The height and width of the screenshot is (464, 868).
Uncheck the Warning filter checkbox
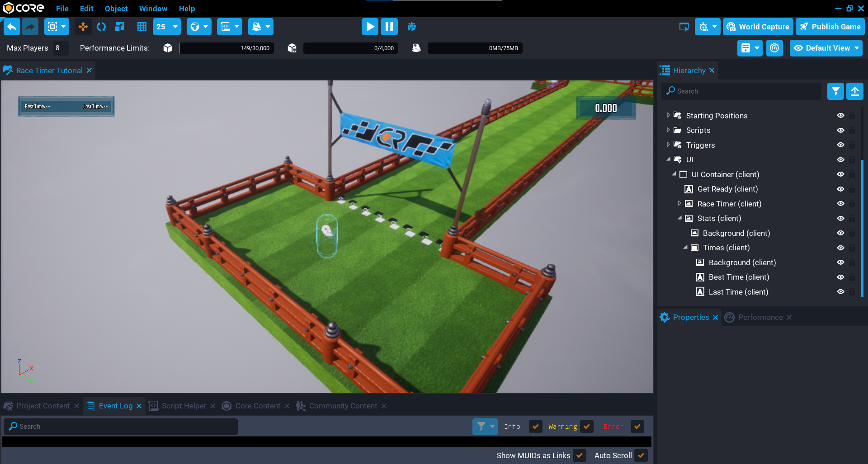click(587, 427)
